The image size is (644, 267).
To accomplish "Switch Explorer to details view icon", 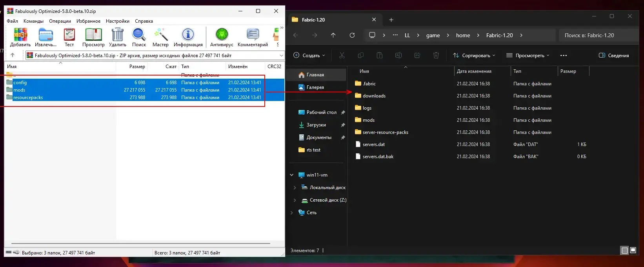I will 625,251.
